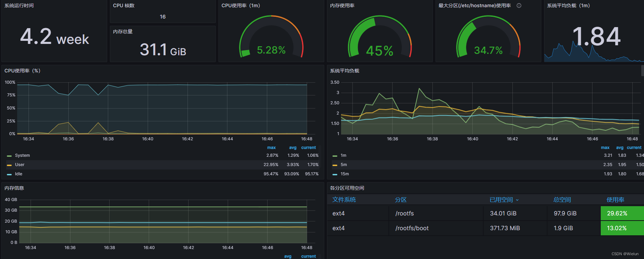Click the info icon beside 最大分区 usage title
Image resolution: width=644 pixels, height=259 pixels.
[x=519, y=5]
